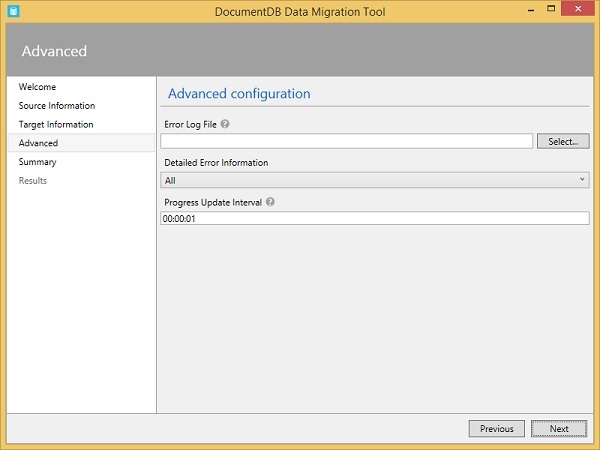Open the Detailed Error Information dropdown
The width and height of the screenshot is (600, 450).
(375, 180)
